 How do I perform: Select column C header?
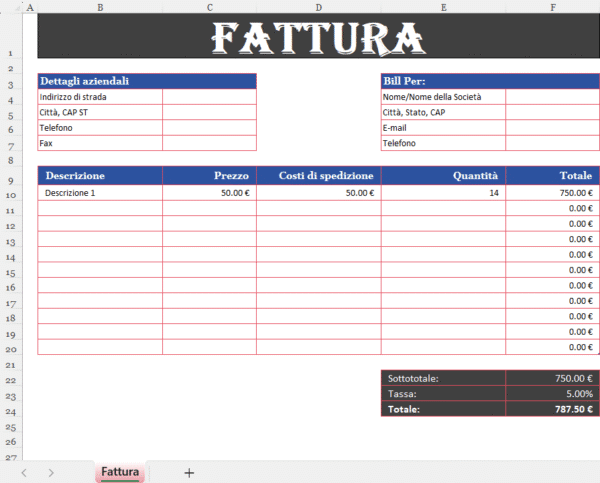point(210,7)
